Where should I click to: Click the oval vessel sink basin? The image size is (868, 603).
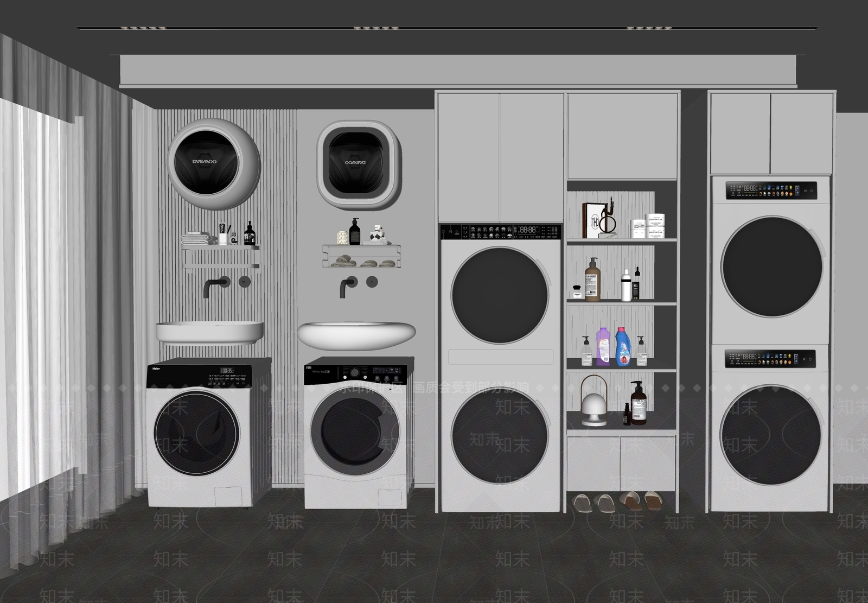(x=356, y=335)
